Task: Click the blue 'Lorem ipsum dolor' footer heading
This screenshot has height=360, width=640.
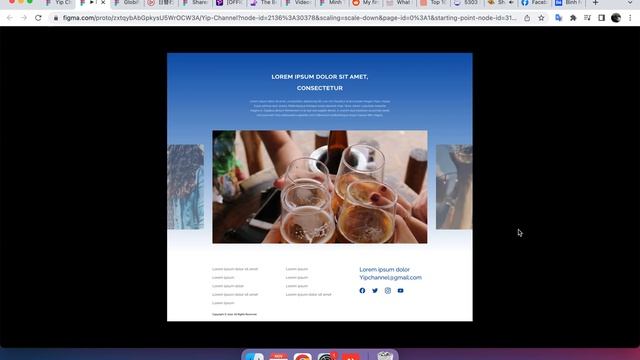Action: [x=384, y=269]
